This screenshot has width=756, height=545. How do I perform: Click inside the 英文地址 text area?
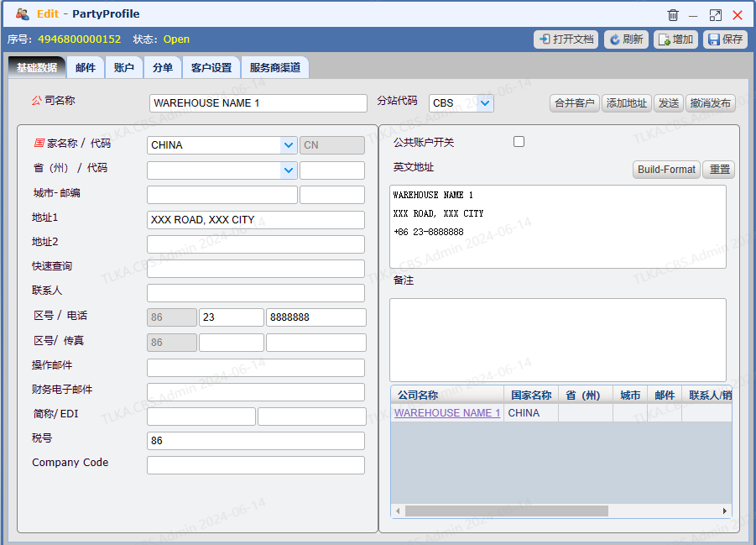[x=558, y=227]
